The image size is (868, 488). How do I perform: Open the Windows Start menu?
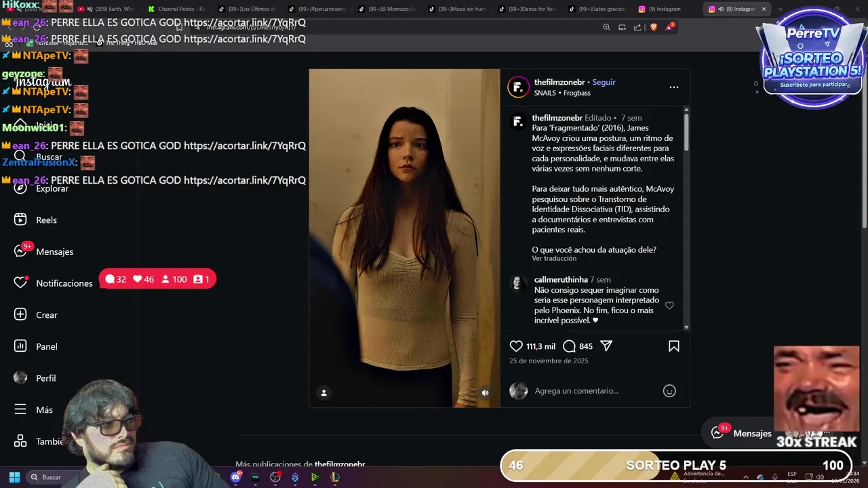pyautogui.click(x=14, y=477)
